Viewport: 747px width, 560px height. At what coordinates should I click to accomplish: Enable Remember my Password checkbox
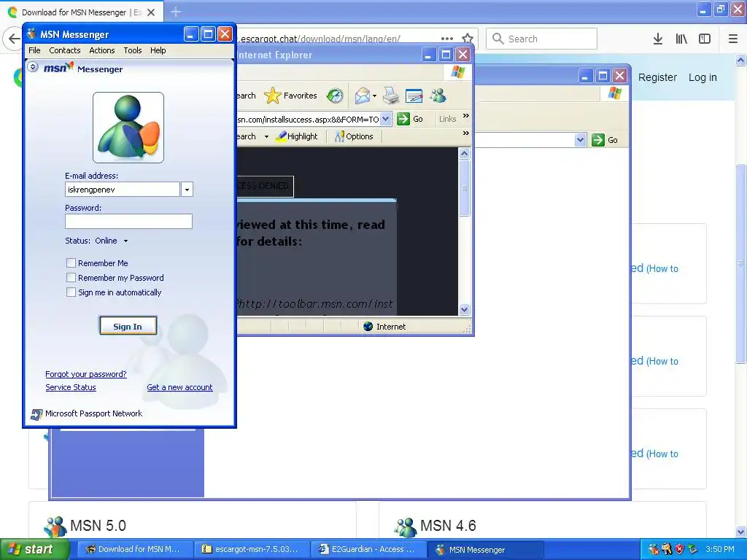[71, 278]
